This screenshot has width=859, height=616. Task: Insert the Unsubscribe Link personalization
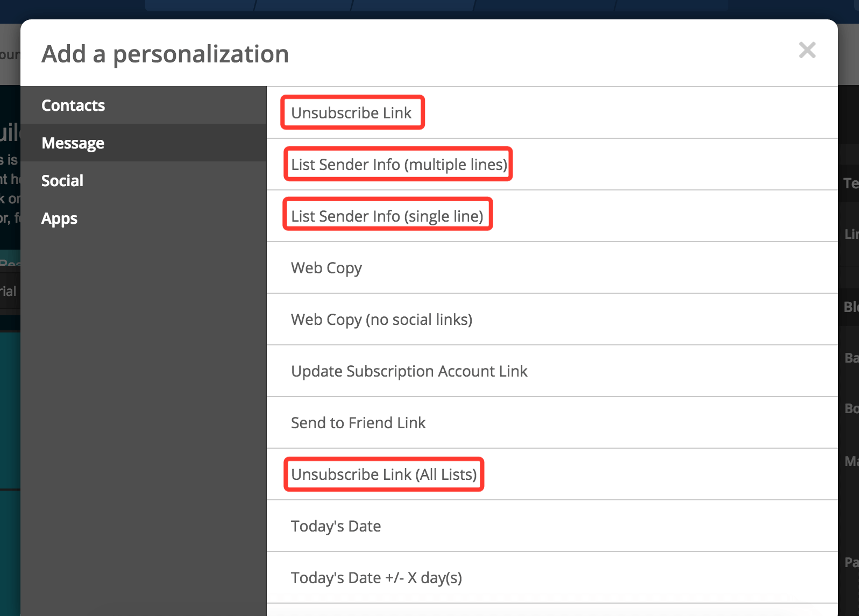pyautogui.click(x=351, y=113)
